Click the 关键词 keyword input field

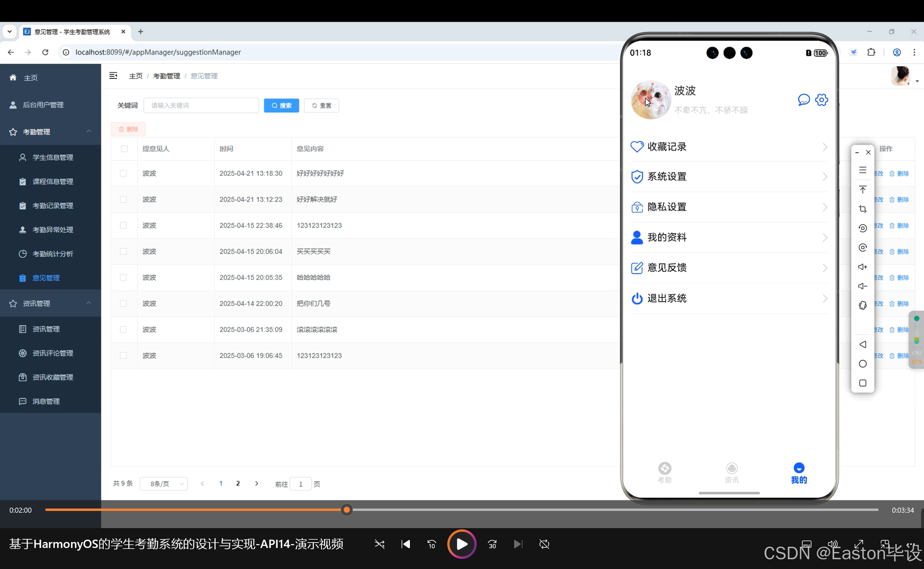(x=201, y=106)
